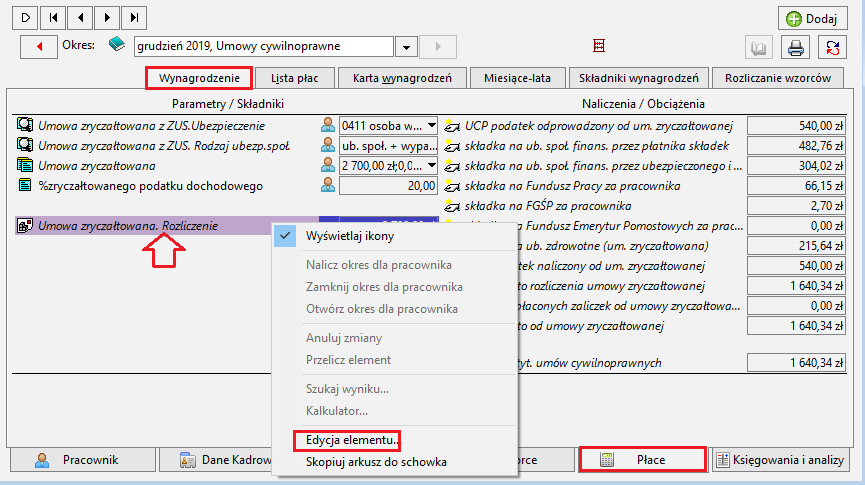Open the Karta wynagrodzeń tab

pyautogui.click(x=402, y=78)
